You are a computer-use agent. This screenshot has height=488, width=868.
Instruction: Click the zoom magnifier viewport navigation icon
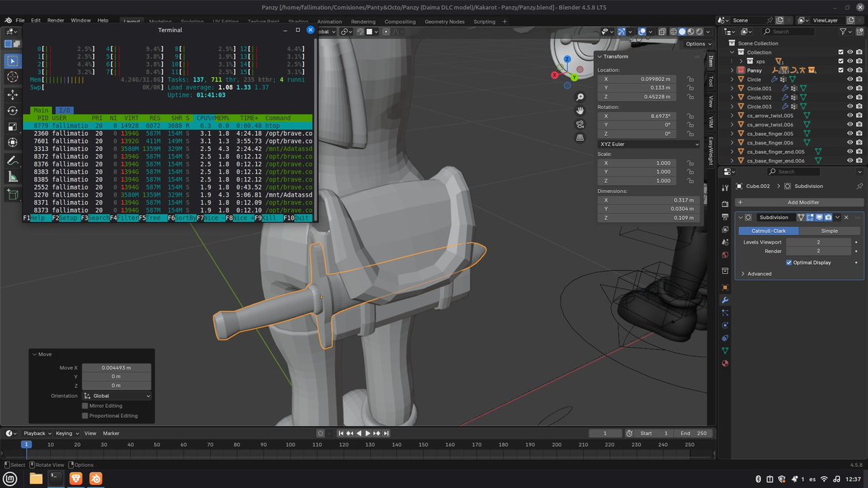tap(579, 97)
